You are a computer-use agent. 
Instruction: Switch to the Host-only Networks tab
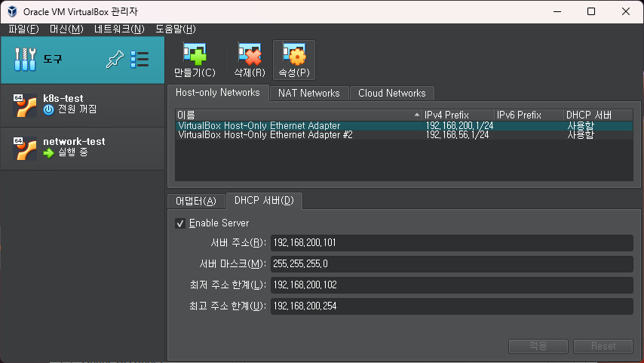coord(218,93)
